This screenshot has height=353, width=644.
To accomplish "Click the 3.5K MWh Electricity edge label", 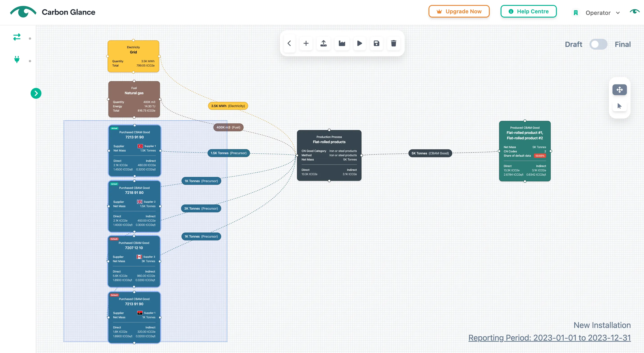I will (x=228, y=106).
